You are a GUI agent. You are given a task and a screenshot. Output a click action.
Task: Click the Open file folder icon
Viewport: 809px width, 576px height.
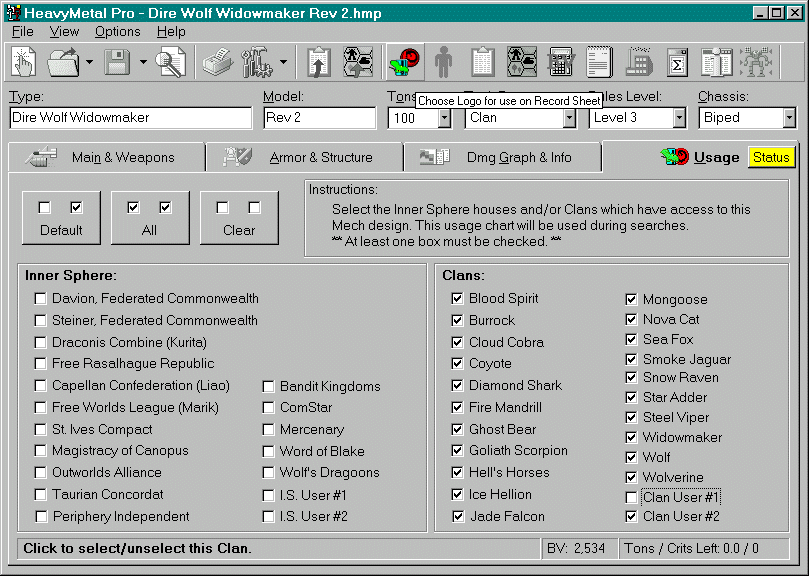(63, 62)
